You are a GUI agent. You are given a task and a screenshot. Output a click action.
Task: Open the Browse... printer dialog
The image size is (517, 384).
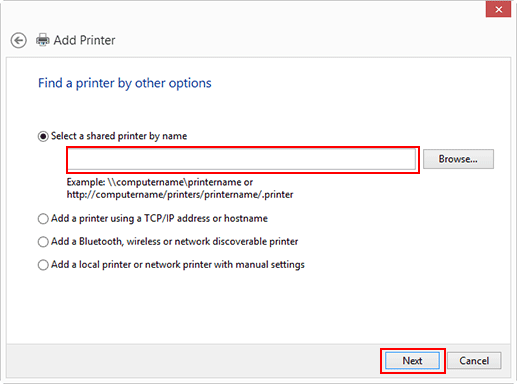pos(458,159)
